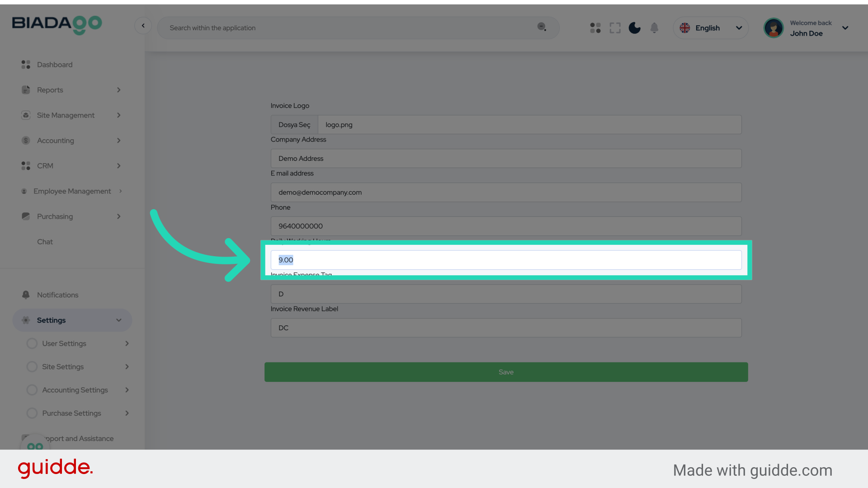
Task: Collapse sidebar with the back arrow button
Action: pos(143,26)
